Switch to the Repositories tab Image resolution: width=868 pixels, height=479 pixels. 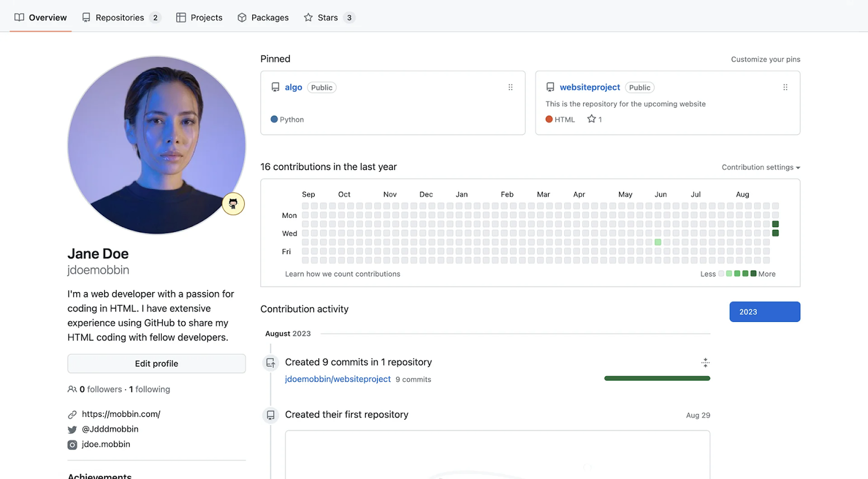(121, 17)
